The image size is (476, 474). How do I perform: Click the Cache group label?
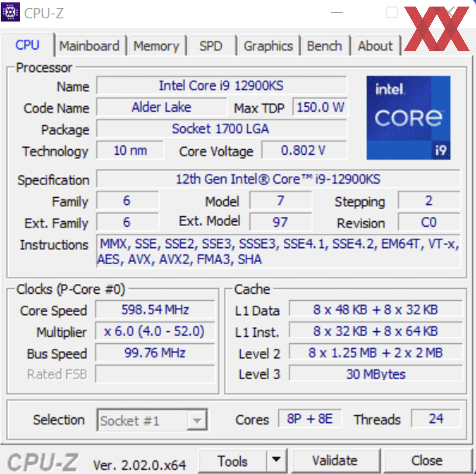[252, 289]
